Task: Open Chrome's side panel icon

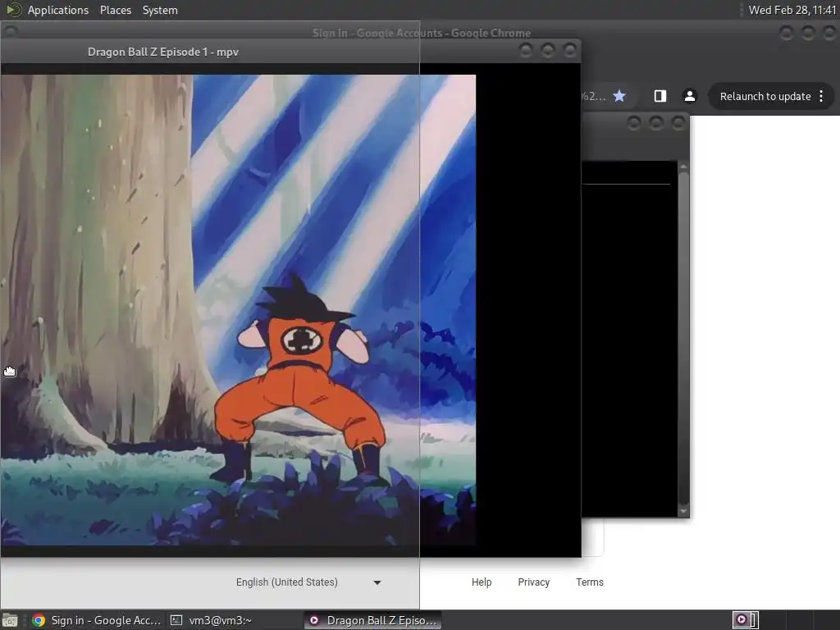Action: coord(660,96)
